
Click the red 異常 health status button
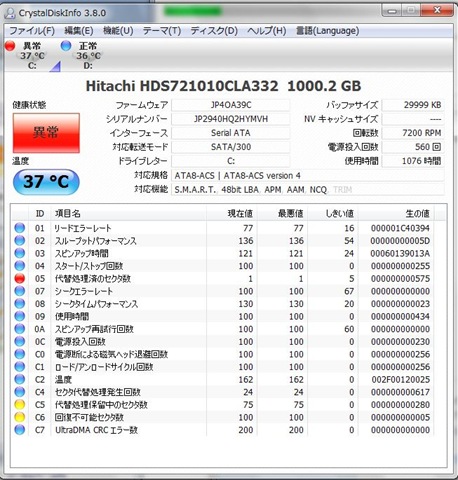pos(46,133)
